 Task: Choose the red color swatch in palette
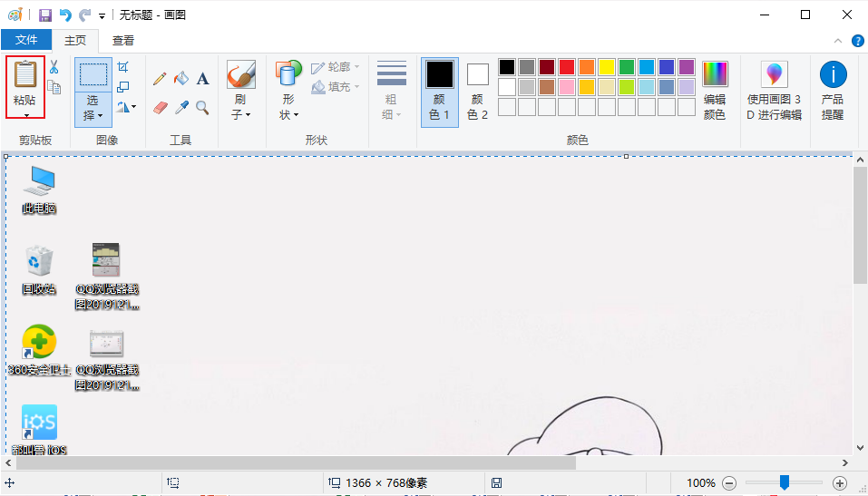pos(567,67)
